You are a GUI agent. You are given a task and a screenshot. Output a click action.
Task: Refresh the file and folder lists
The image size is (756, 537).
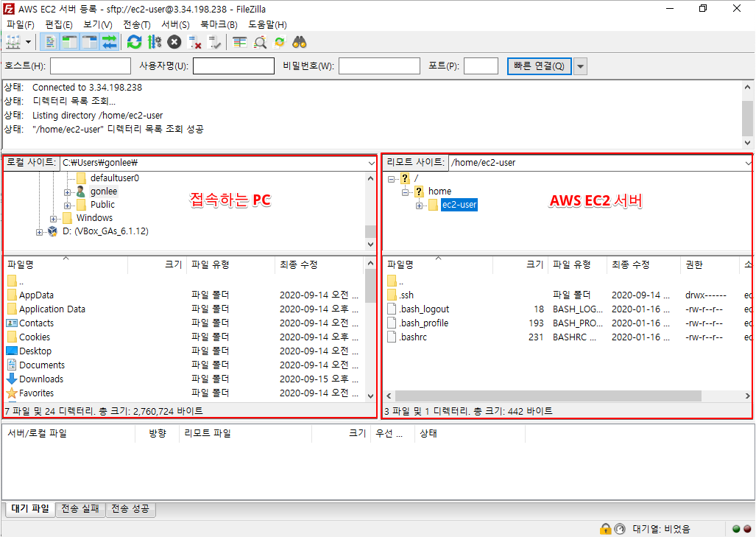134,43
